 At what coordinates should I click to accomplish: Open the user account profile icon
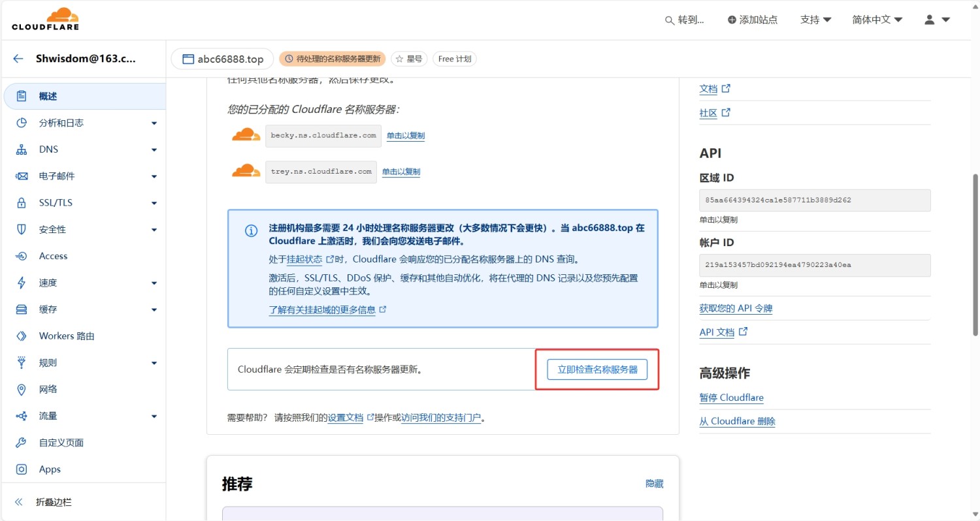(930, 20)
